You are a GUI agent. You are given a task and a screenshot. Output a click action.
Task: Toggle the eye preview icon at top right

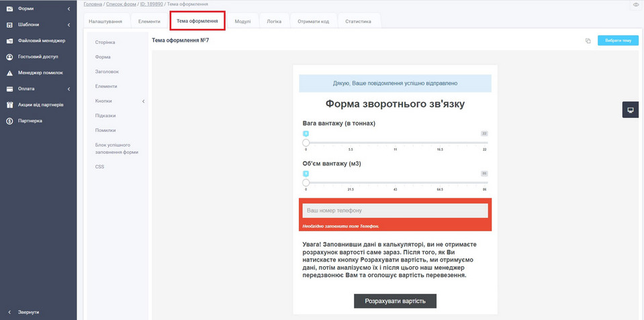(x=636, y=5)
